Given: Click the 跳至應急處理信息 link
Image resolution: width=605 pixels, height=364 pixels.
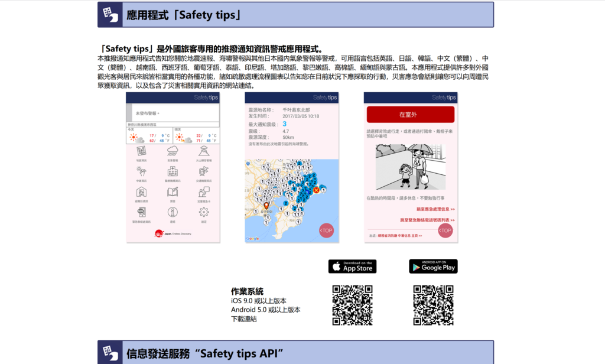Looking at the screenshot, I should click(435, 209).
